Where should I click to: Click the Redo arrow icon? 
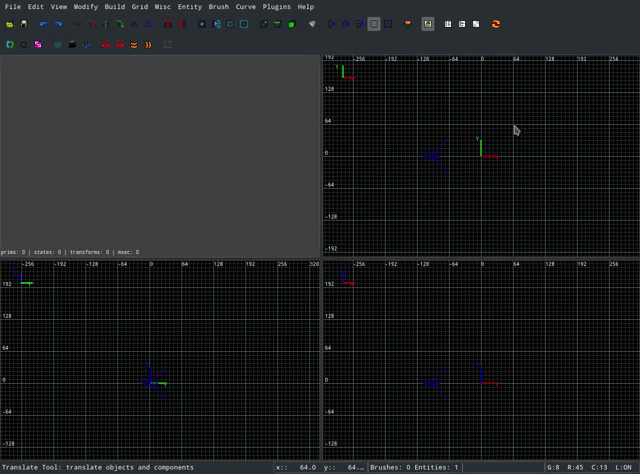58,24
